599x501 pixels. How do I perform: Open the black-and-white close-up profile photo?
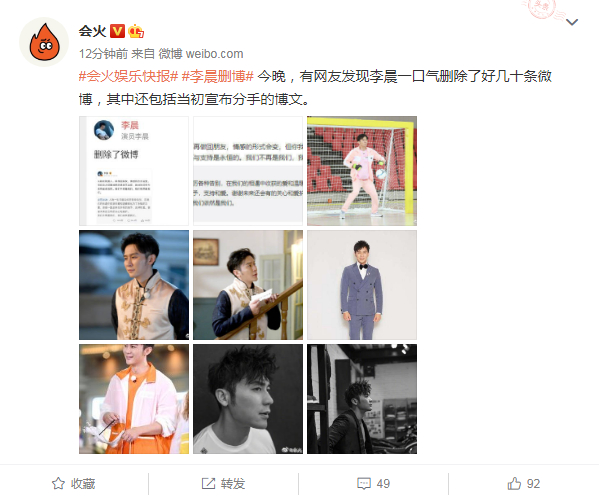pyautogui.click(x=248, y=399)
